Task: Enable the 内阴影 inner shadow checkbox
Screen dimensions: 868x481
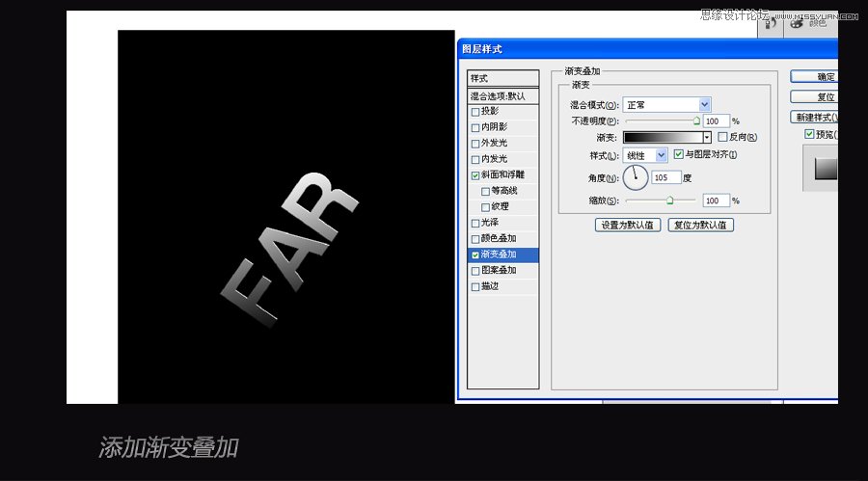Action: [x=475, y=128]
